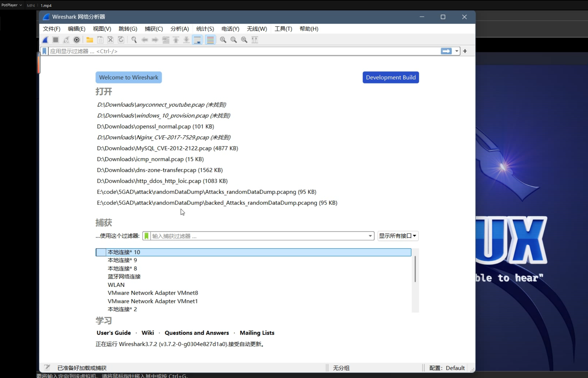Click zoom in main window text icon
The image size is (588, 378).
click(223, 40)
